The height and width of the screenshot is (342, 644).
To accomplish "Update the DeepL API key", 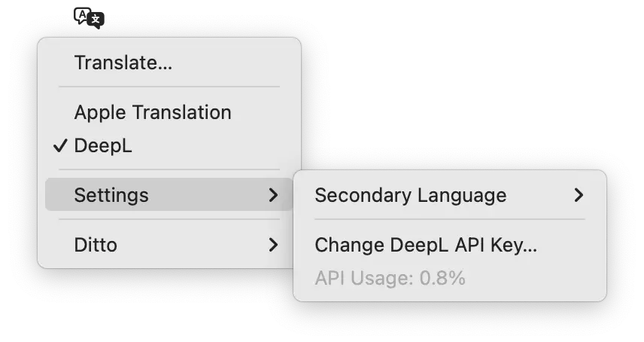I will point(426,245).
